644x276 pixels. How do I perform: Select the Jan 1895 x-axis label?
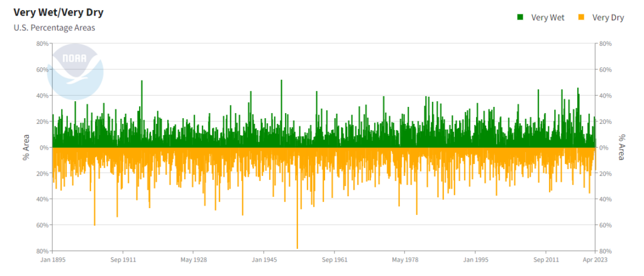53,259
